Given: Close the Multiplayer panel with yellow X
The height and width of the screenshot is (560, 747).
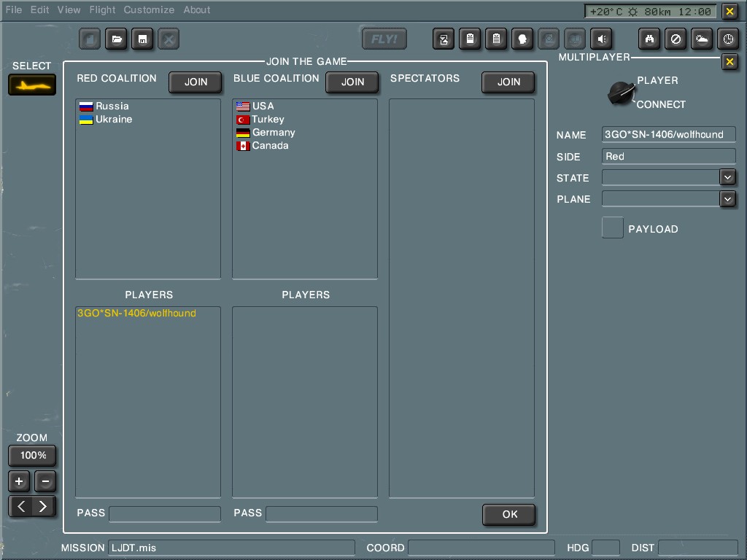Looking at the screenshot, I should [x=729, y=62].
